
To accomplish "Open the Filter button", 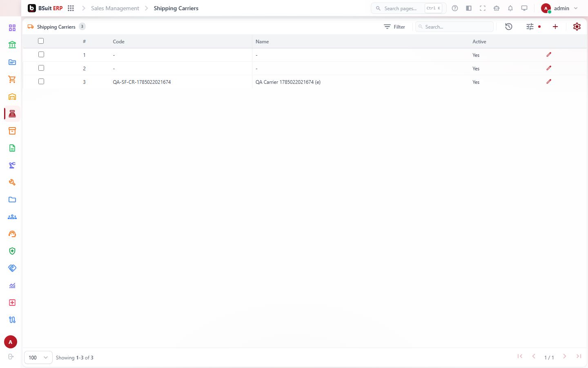I will point(394,27).
